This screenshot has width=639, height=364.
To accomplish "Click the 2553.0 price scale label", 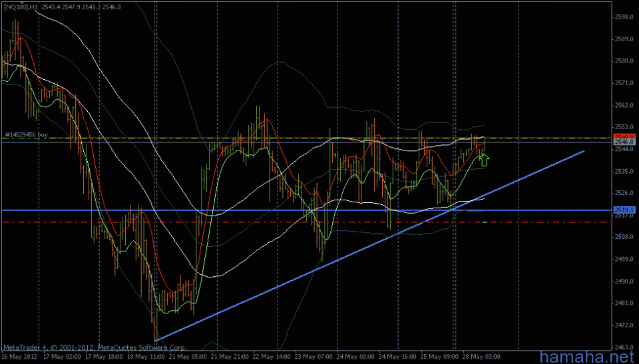I will click(625, 127).
